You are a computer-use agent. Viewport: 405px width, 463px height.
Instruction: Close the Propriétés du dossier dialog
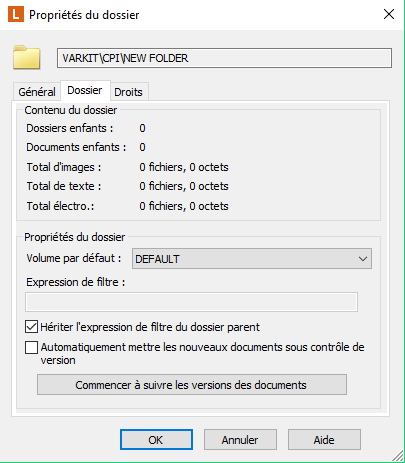(x=389, y=14)
